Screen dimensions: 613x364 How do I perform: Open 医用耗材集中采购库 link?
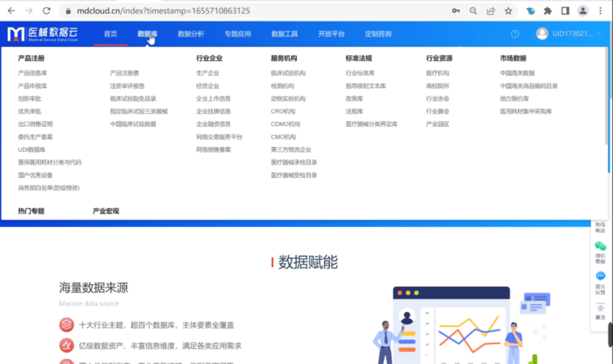(526, 111)
